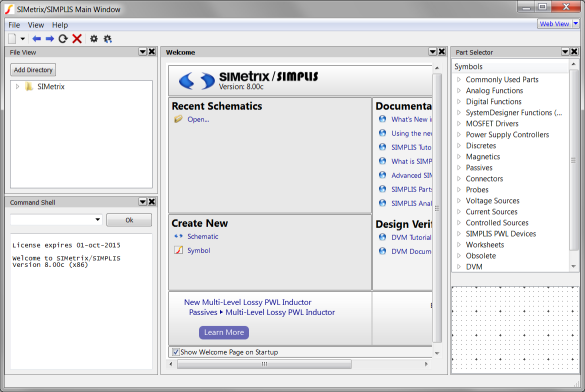Click the New file toolbar icon
This screenshot has height=392, width=585.
12,38
